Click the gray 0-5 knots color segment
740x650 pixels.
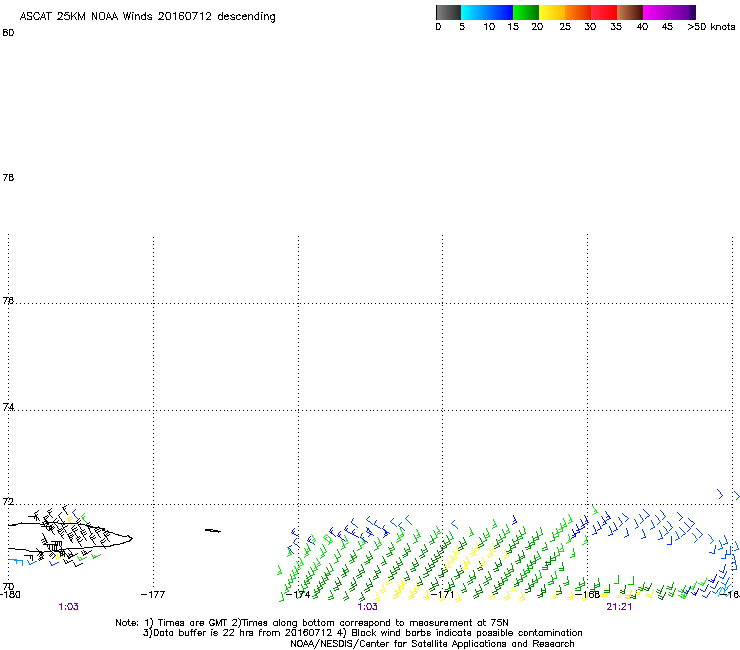coord(448,12)
